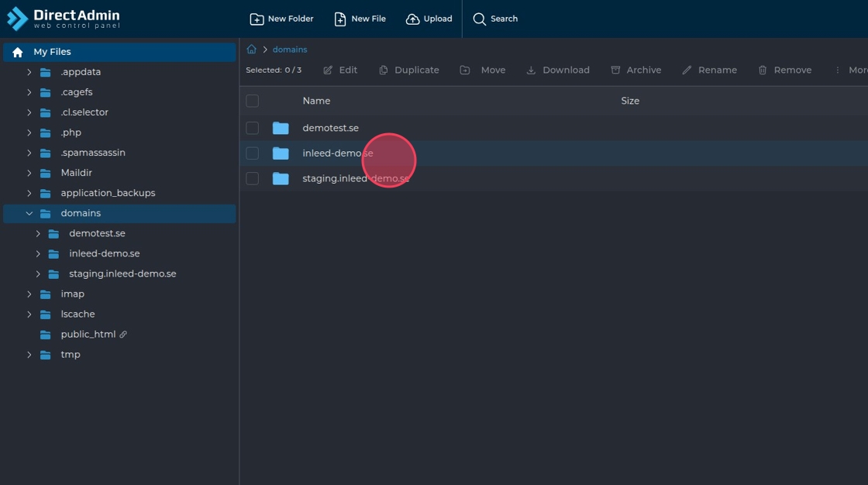Sort list by Size column header
Screen dimensions: 868x485
pos(630,101)
